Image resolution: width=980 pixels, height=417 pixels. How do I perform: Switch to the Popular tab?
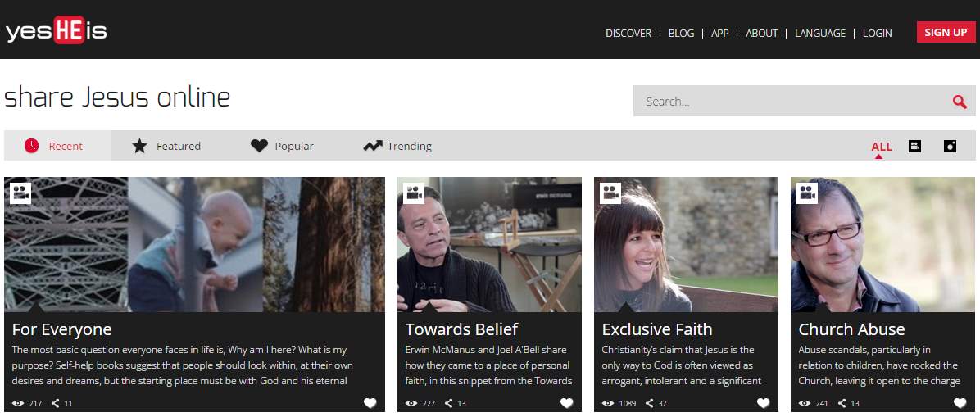click(x=282, y=146)
